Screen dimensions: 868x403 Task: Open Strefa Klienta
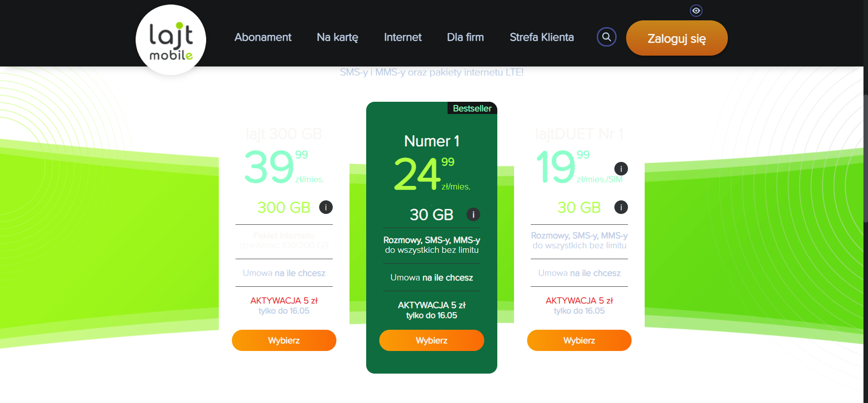(542, 37)
